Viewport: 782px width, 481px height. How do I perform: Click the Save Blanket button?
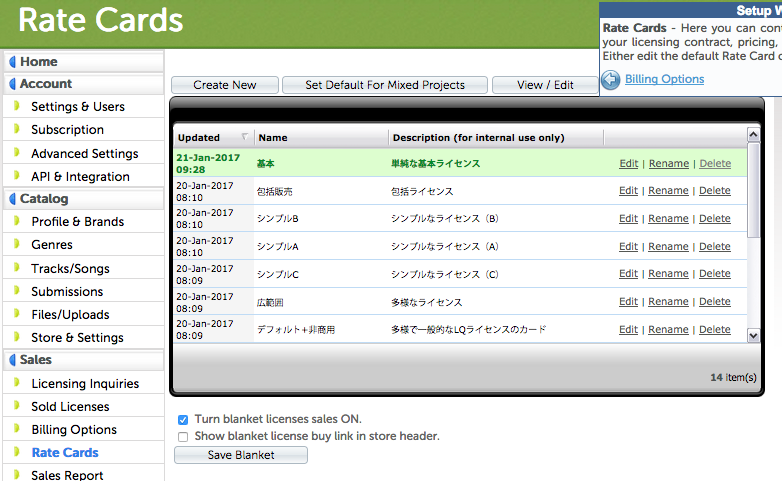pos(240,455)
